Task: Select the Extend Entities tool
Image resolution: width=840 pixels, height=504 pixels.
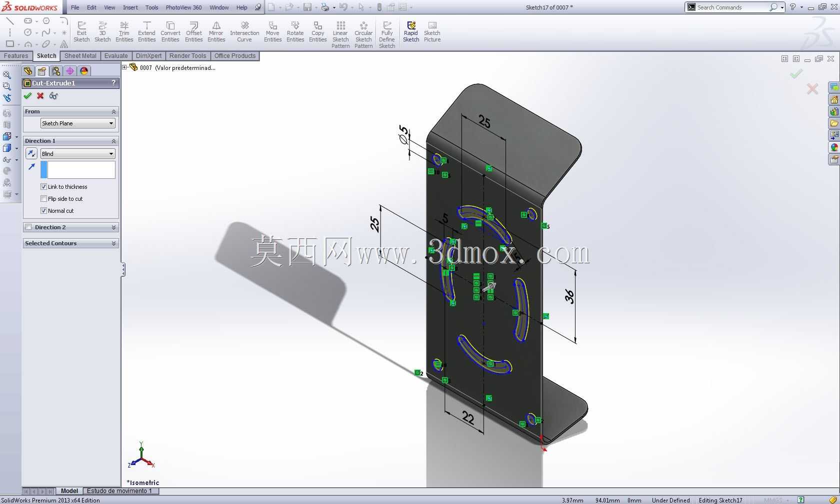Action: click(x=146, y=32)
